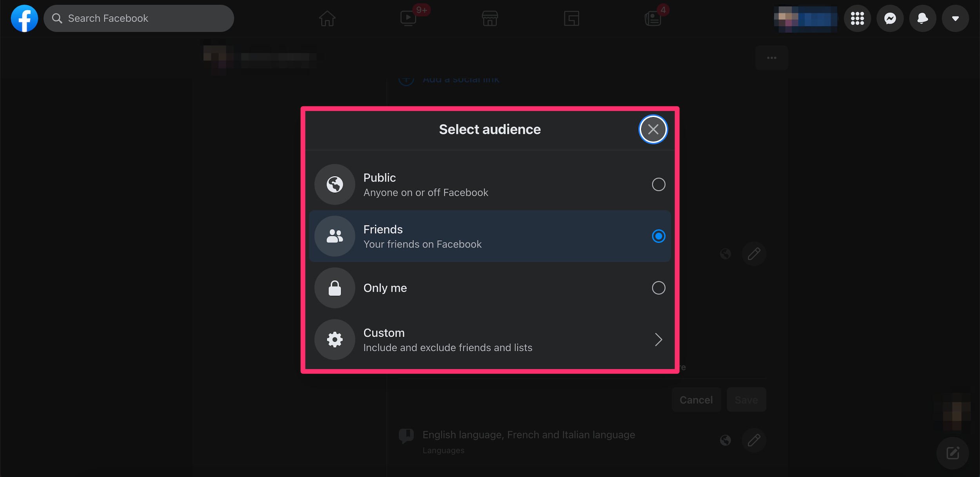Click the grid/apps icon in top bar
Viewport: 980px width, 477px height.
[858, 18]
